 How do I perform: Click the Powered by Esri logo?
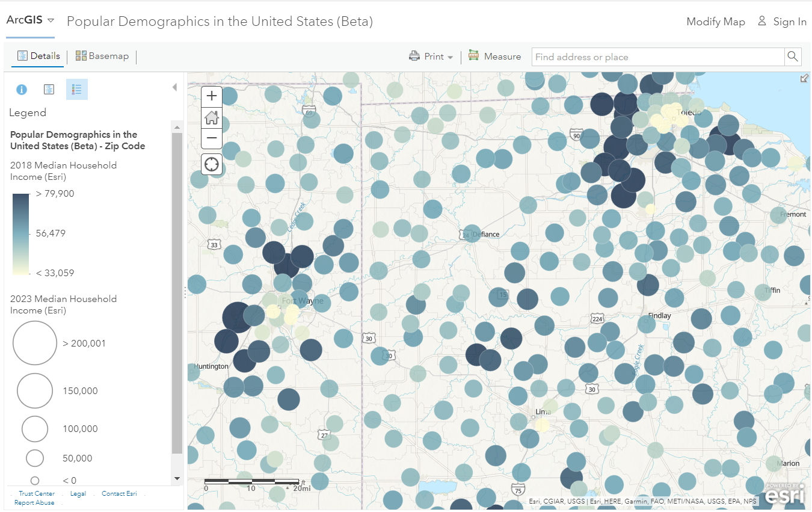click(785, 495)
